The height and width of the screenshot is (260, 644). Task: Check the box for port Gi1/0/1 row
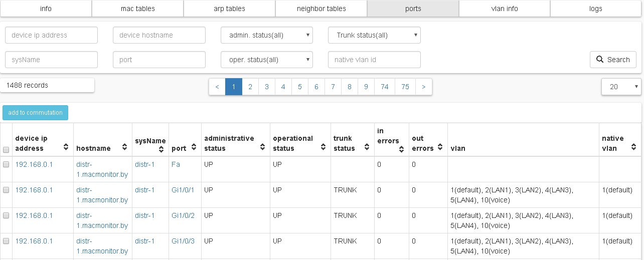[7, 190]
